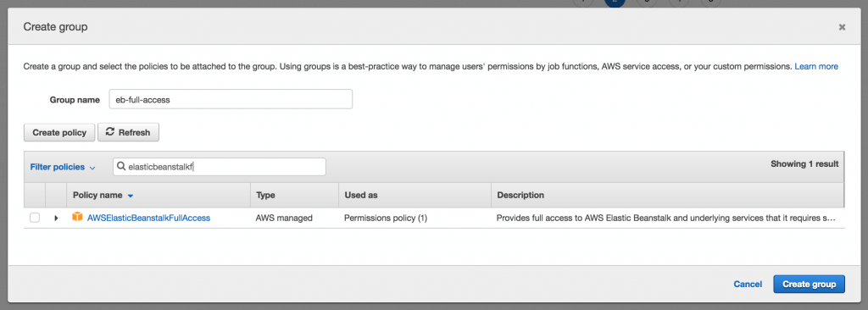868x310 pixels.
Task: Click the Create group button
Action: tap(810, 284)
